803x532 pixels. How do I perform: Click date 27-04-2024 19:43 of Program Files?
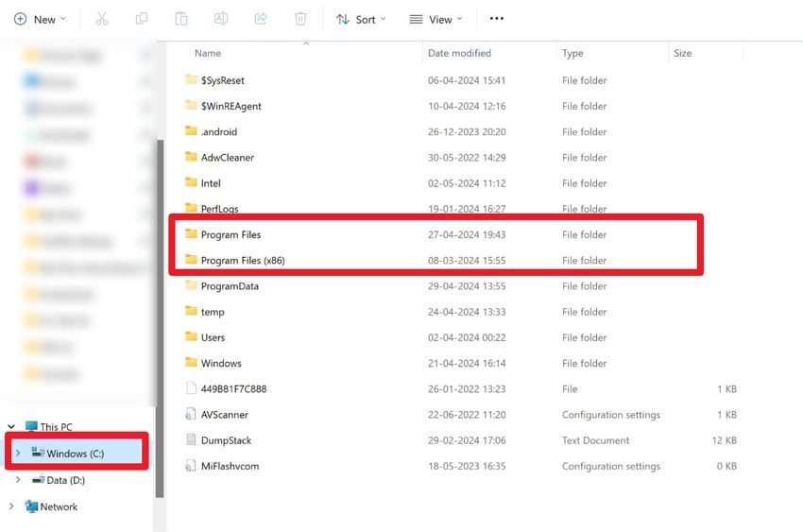point(467,234)
